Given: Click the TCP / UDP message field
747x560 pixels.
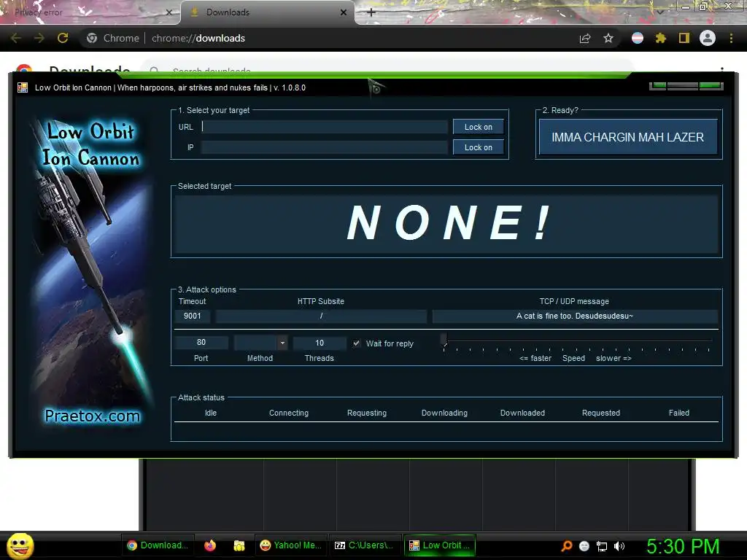Looking at the screenshot, I should tap(575, 316).
